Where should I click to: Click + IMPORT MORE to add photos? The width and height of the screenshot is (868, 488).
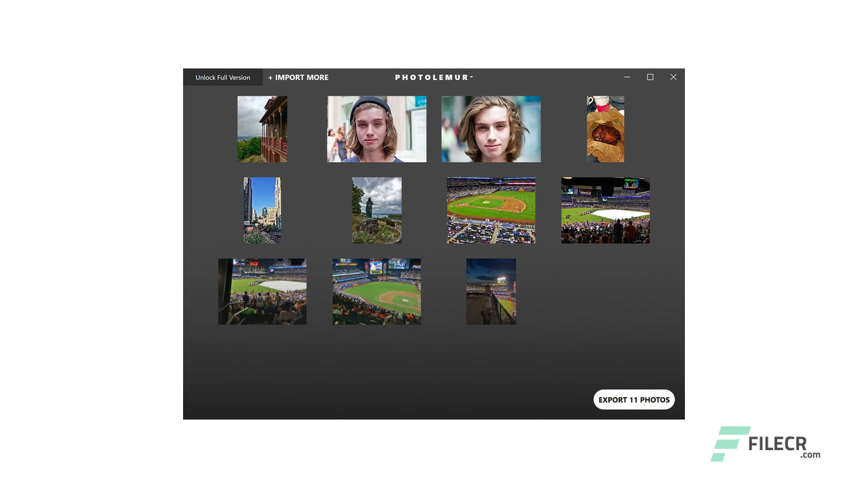click(298, 77)
